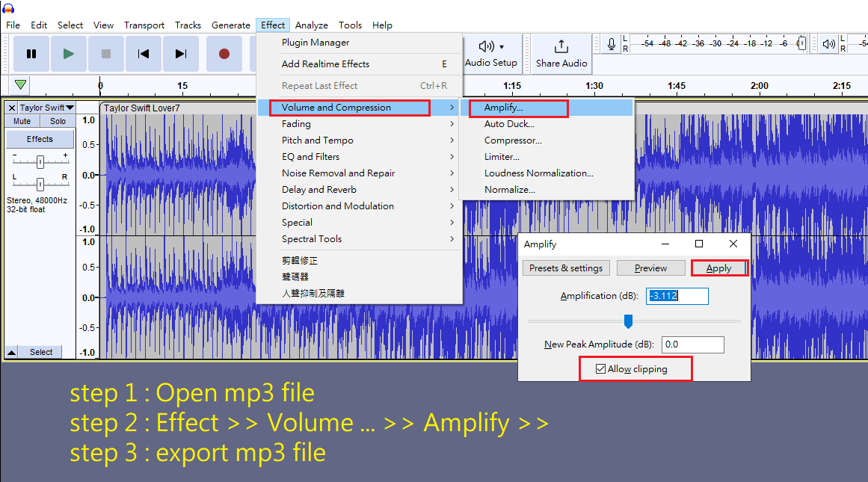Select Amplify from the submenu

click(x=504, y=108)
